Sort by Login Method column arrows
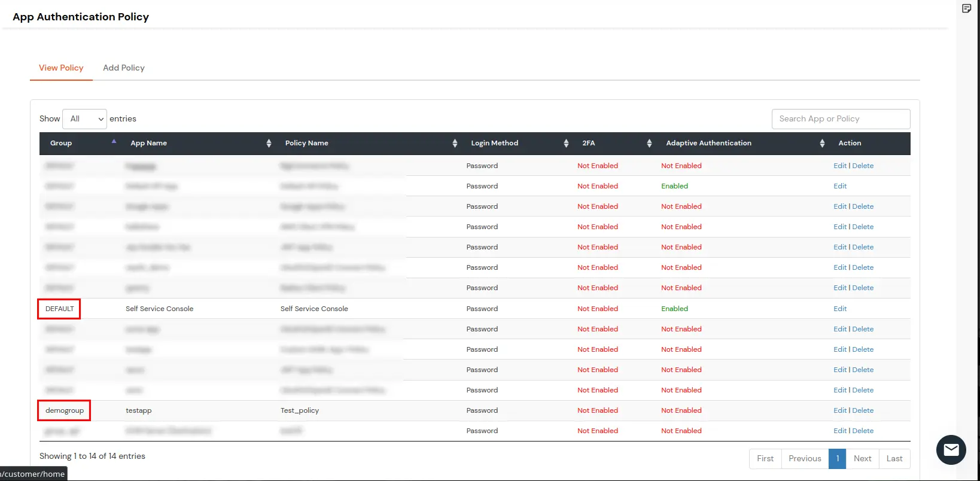 click(x=566, y=144)
